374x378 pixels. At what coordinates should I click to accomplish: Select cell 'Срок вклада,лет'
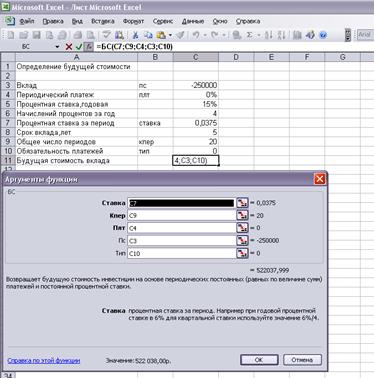pos(76,132)
